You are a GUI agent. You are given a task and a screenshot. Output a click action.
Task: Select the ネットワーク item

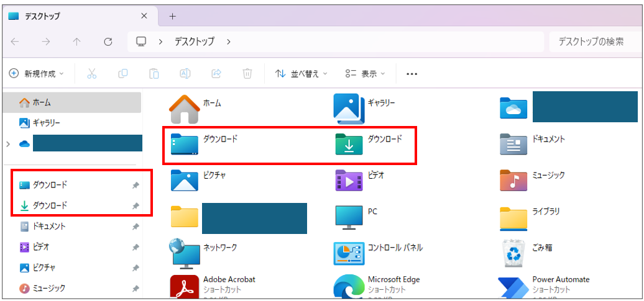point(203,253)
